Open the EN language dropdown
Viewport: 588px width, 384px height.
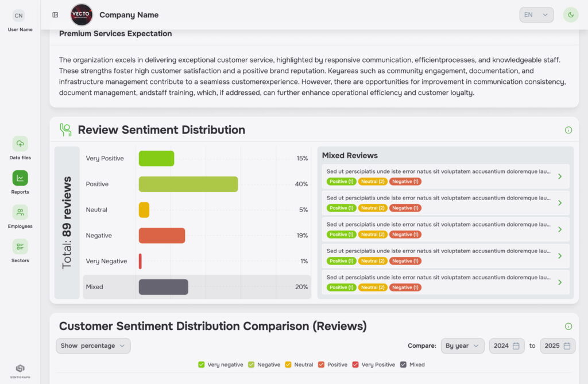536,15
